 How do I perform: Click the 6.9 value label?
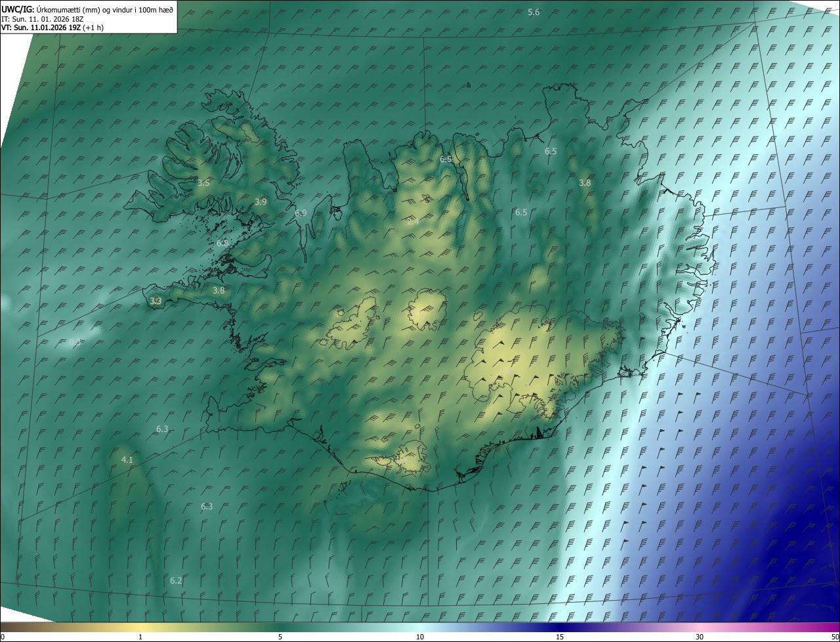coord(301,213)
